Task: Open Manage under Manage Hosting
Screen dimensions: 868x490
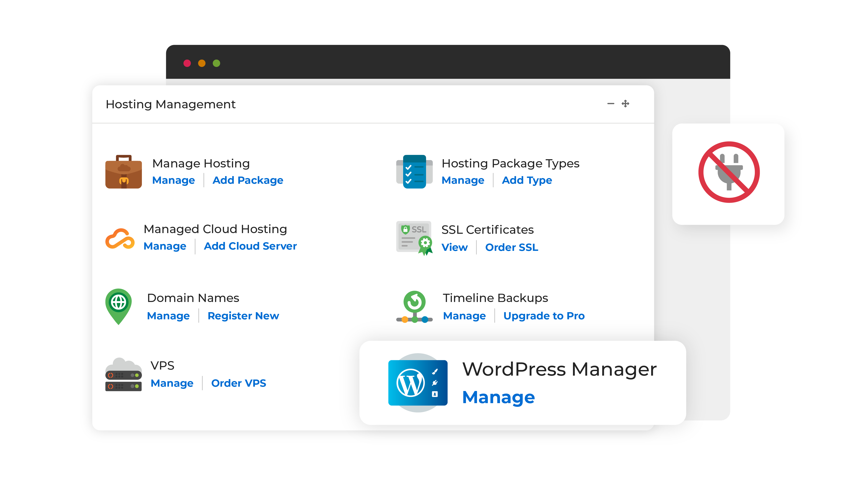Action: click(x=174, y=180)
